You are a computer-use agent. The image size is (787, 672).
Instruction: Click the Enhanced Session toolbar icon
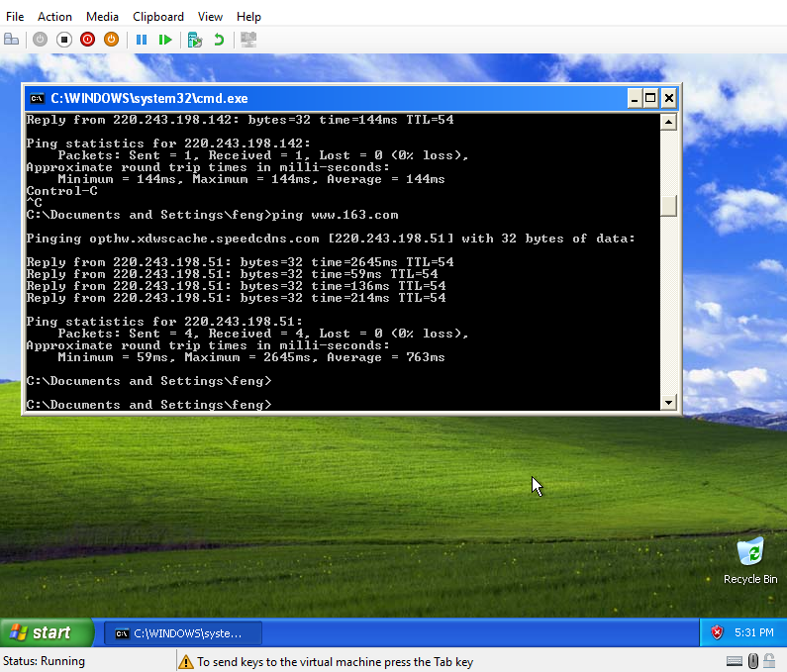[x=248, y=40]
